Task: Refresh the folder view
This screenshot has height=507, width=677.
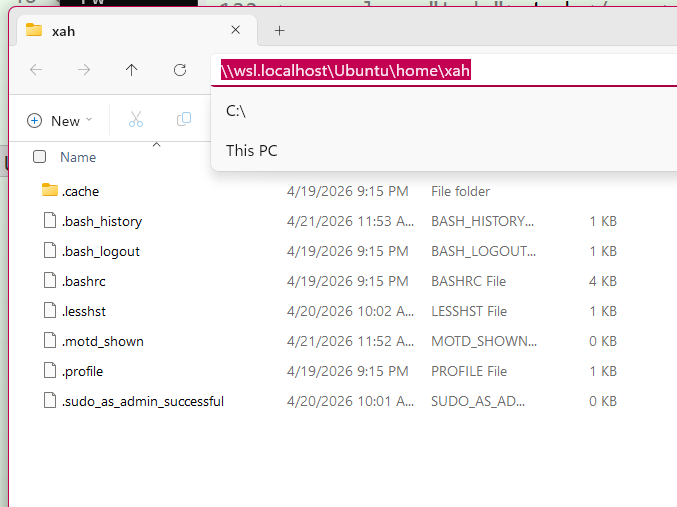Action: [180, 70]
